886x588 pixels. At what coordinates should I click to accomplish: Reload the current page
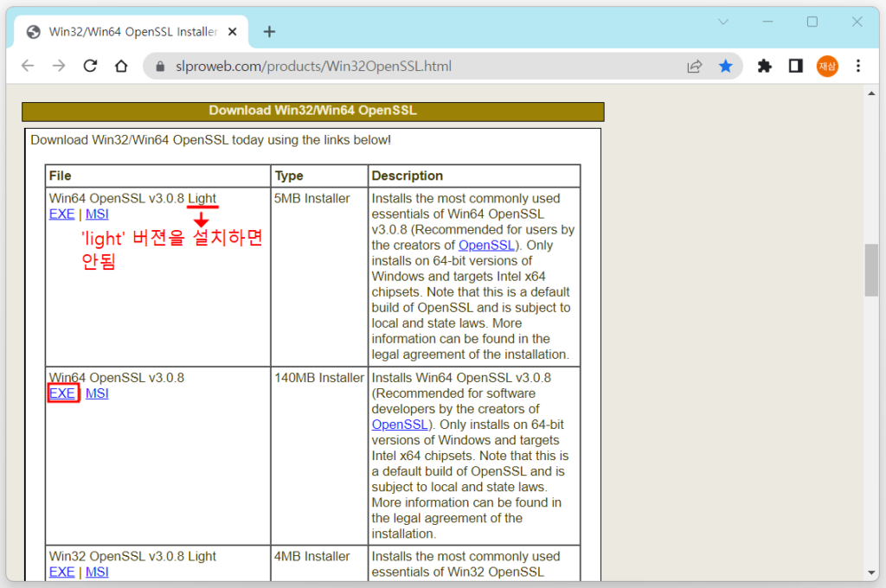click(x=90, y=66)
